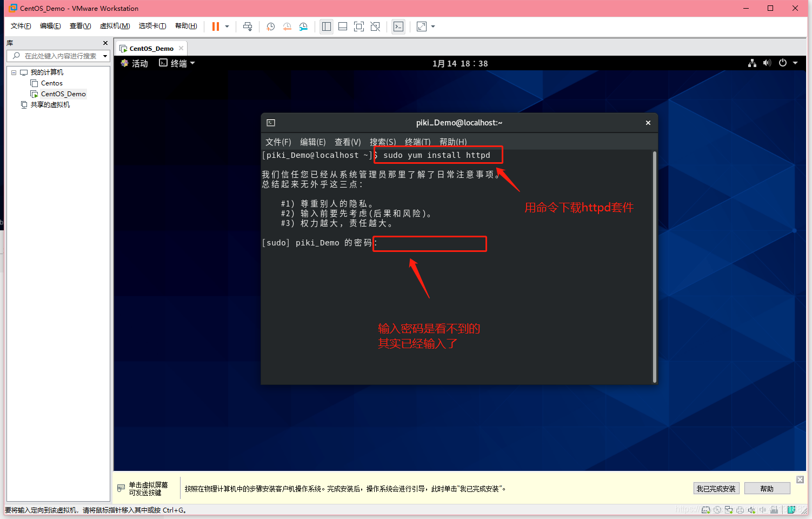Take a snapshot of this virtual machine
This screenshot has width=812, height=519.
pos(271,26)
